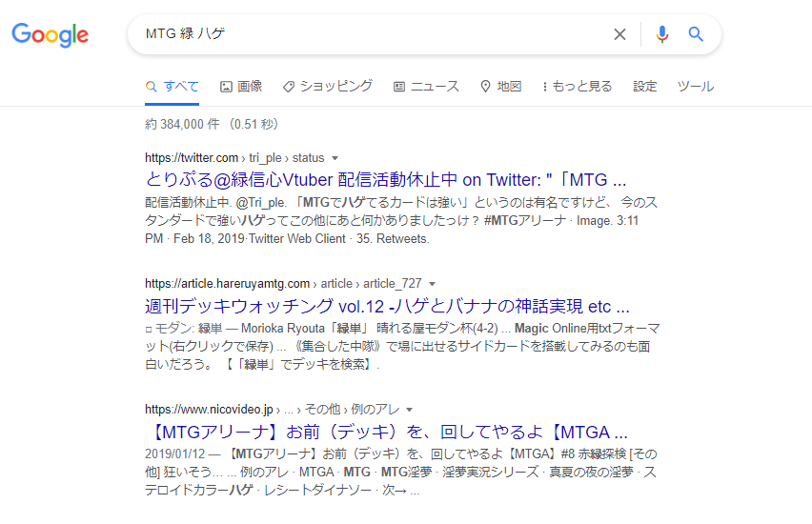Open the ツール options
The width and height of the screenshot is (812, 524).
(x=696, y=87)
